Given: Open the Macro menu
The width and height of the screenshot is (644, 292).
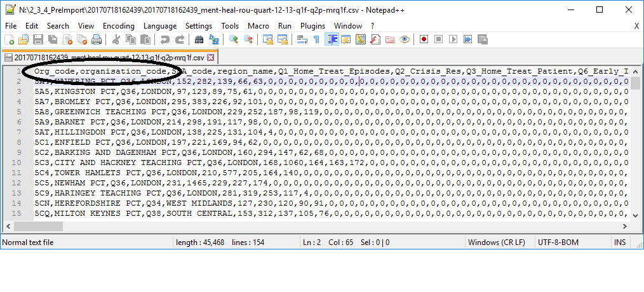Looking at the screenshot, I should pos(258,26).
